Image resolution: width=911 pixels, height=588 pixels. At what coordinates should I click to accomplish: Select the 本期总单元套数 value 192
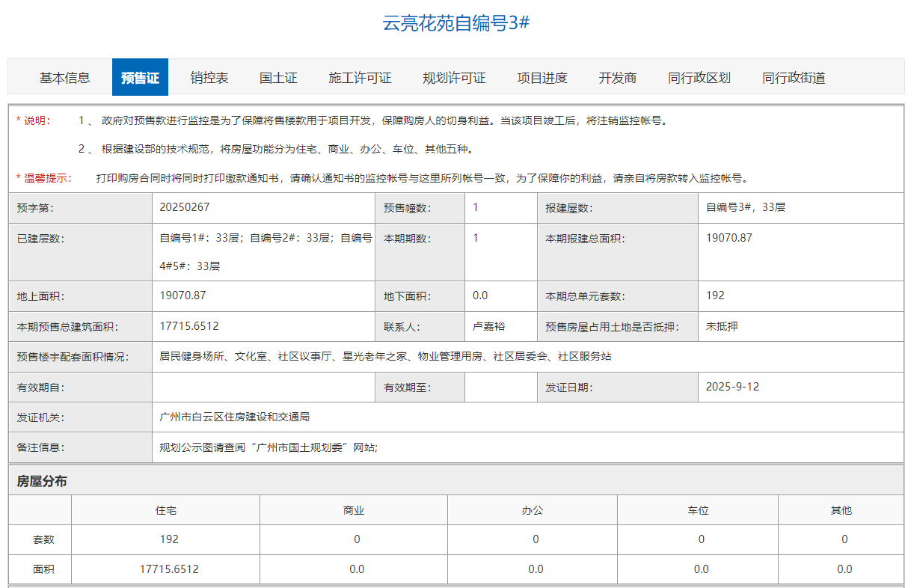click(x=715, y=295)
